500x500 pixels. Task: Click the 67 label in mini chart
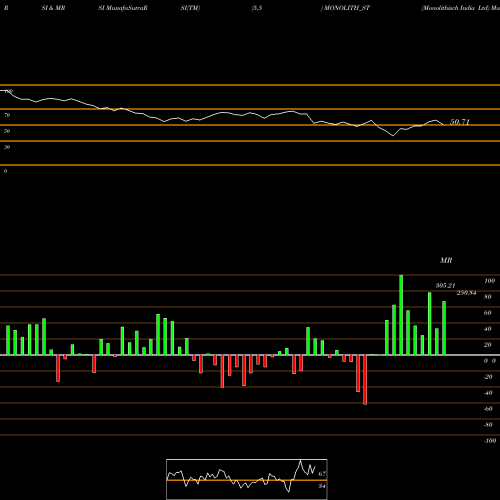coord(322,474)
